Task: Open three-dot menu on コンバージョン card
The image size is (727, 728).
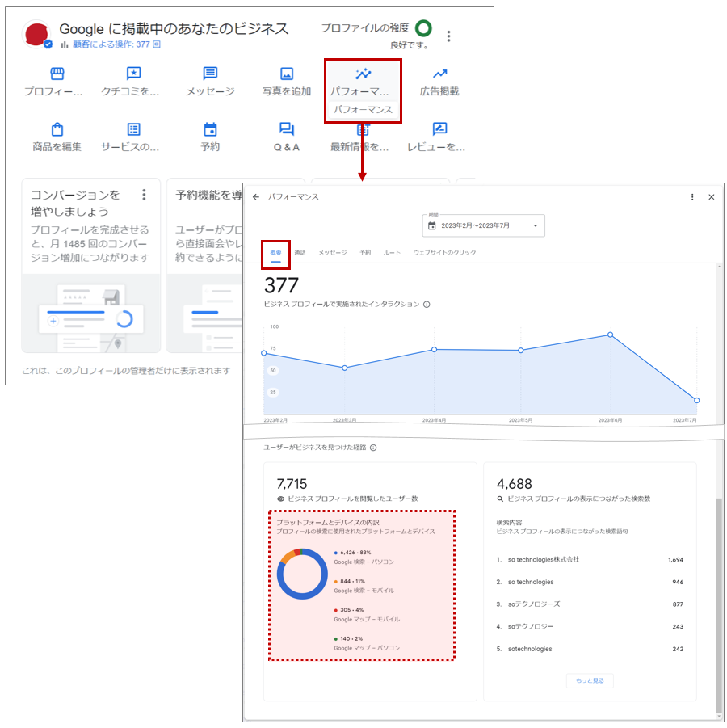Action: point(144,195)
